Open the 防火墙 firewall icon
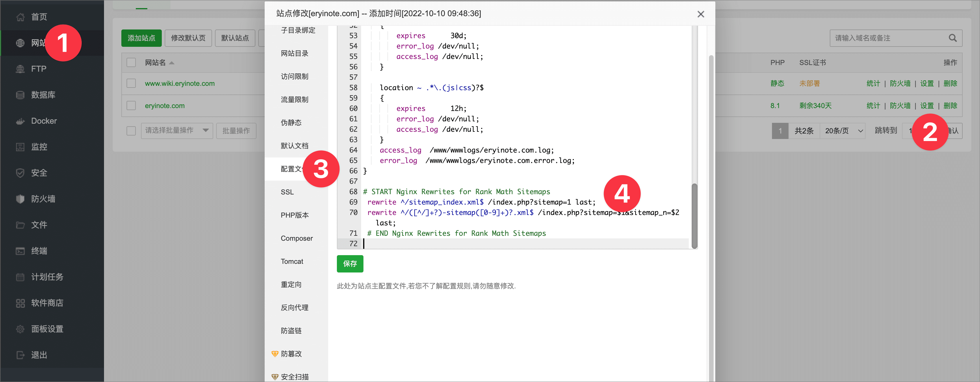The height and width of the screenshot is (382, 980). pos(20,199)
